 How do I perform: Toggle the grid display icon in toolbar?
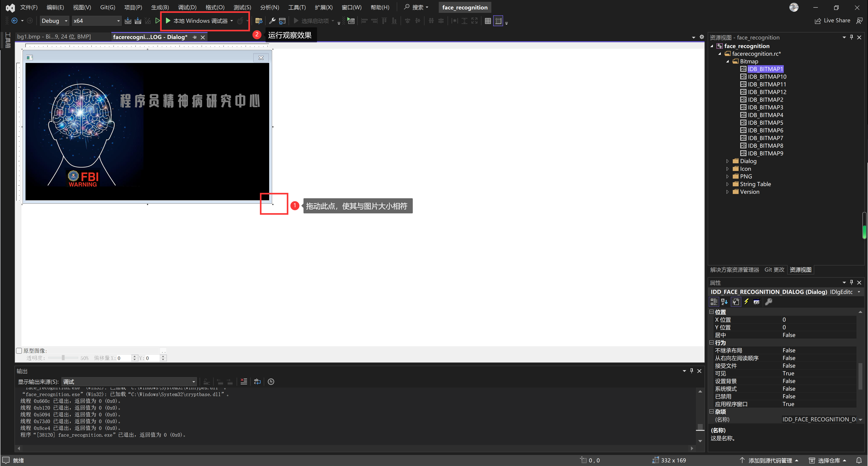tap(488, 21)
